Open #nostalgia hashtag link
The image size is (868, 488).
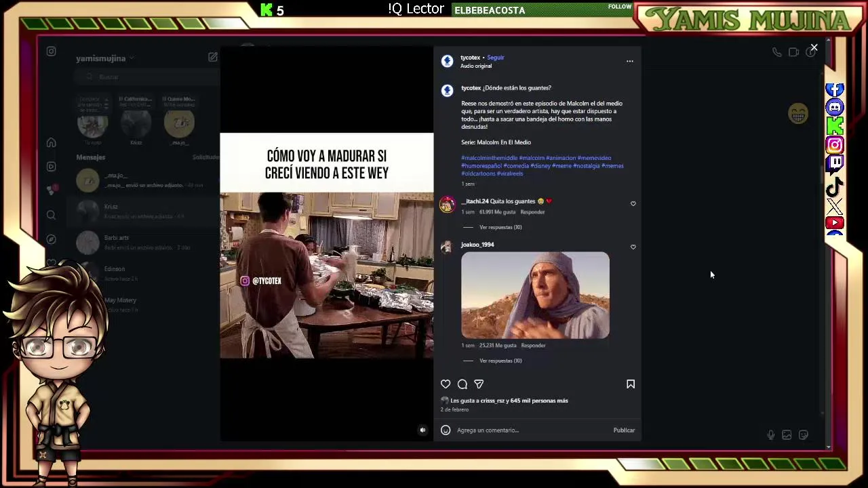point(586,165)
